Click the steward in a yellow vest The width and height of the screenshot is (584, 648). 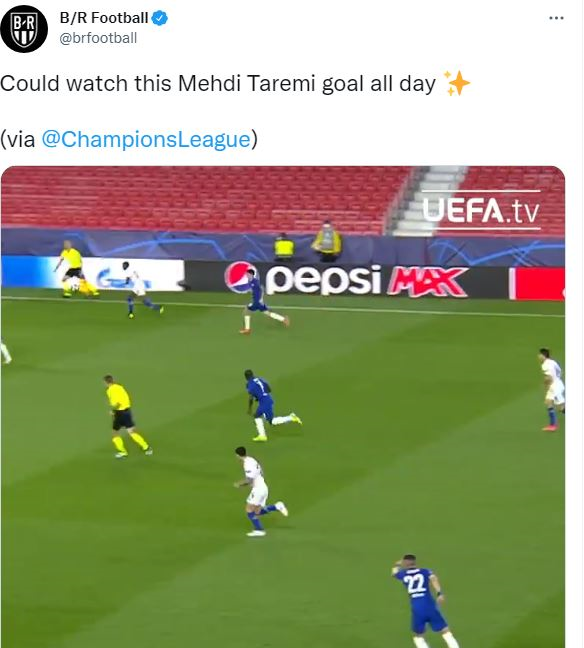(327, 241)
